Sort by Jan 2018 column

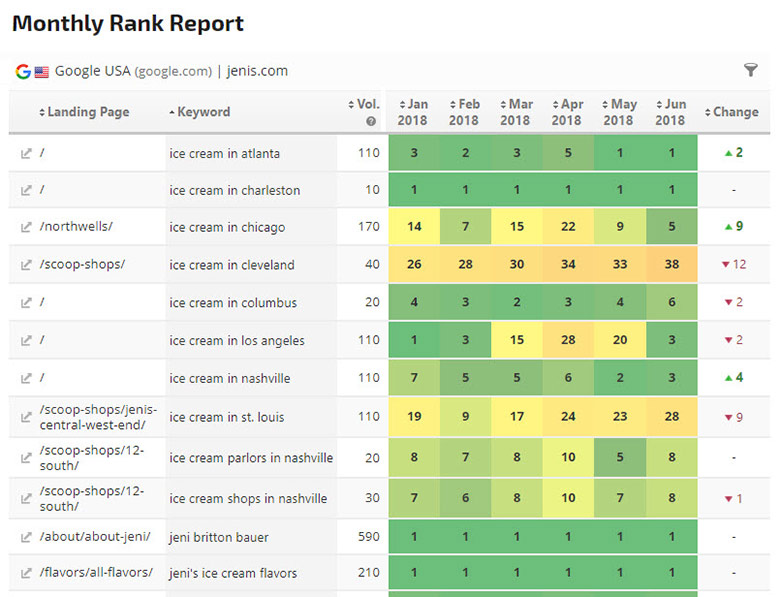pyautogui.click(x=412, y=112)
